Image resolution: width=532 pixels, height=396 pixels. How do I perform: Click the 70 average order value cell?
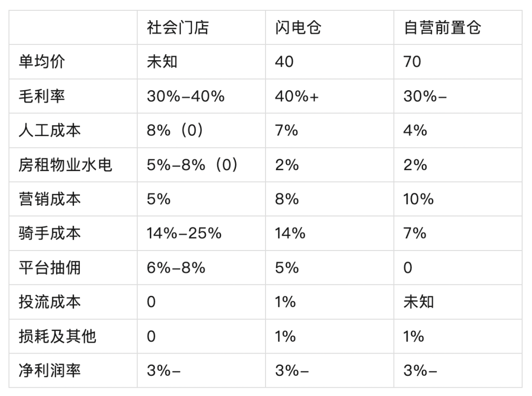[412, 62]
